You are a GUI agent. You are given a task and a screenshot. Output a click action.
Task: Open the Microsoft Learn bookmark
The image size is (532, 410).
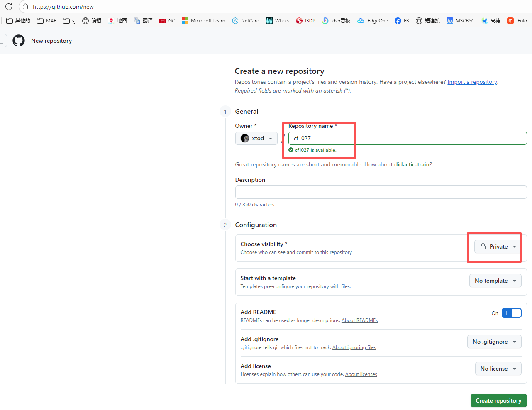[203, 21]
